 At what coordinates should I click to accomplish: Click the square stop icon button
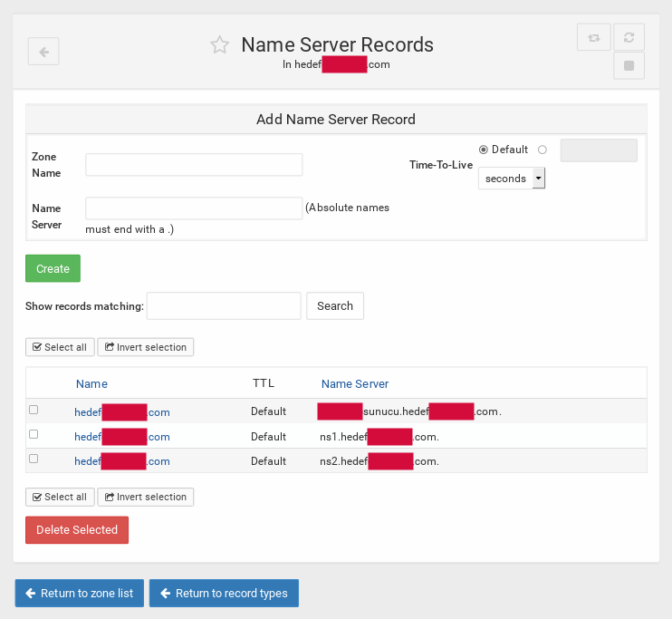(x=629, y=66)
